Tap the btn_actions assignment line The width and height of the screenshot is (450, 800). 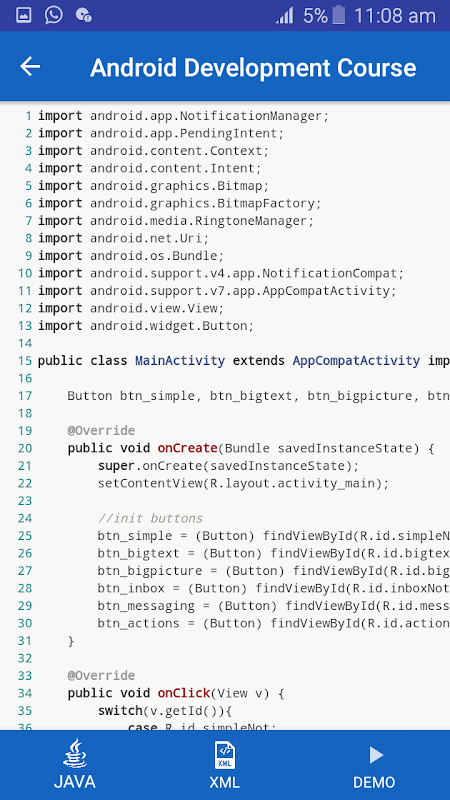(x=273, y=623)
